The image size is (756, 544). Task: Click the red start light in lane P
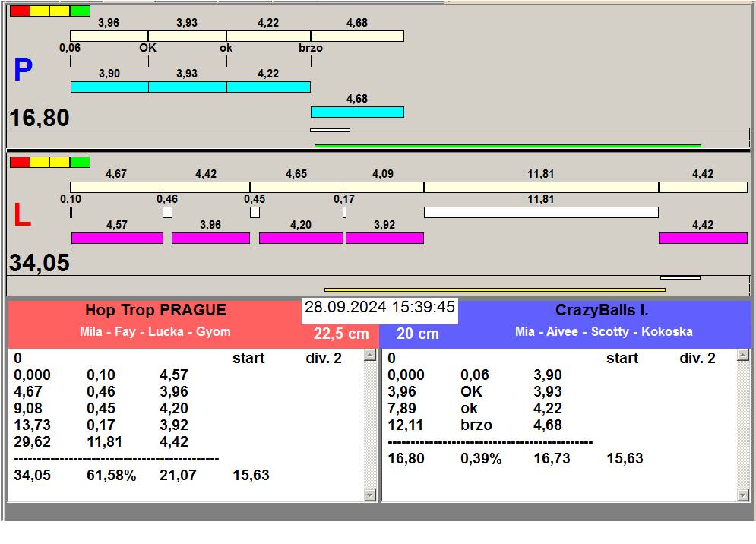20,11
